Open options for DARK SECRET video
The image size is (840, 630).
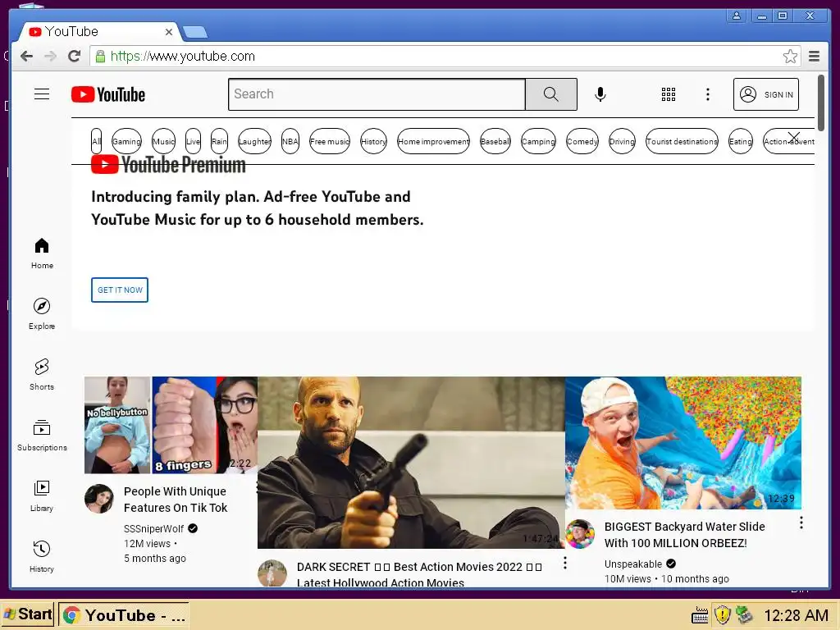[x=564, y=563]
